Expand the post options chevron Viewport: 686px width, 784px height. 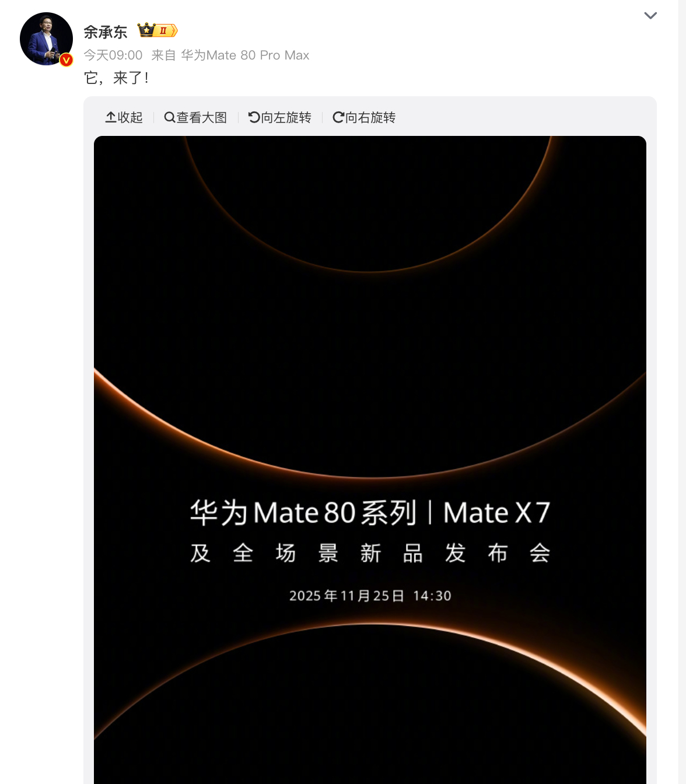(650, 16)
